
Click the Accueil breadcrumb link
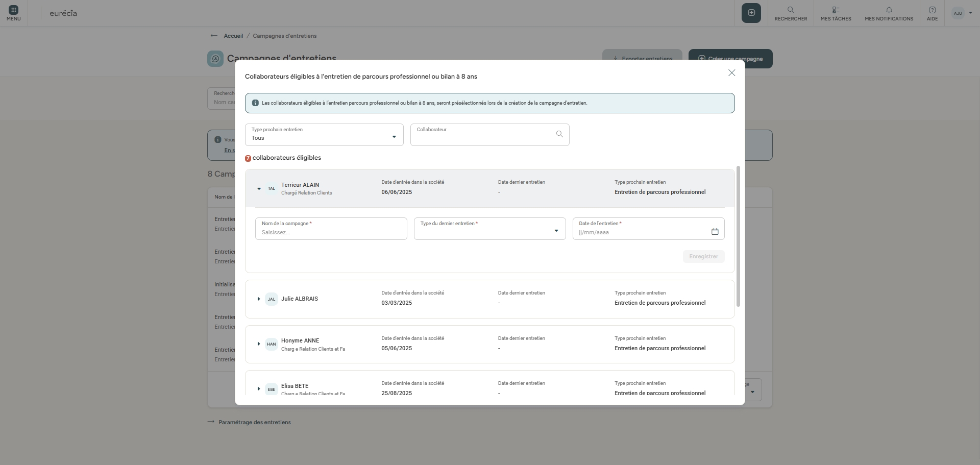pos(233,36)
